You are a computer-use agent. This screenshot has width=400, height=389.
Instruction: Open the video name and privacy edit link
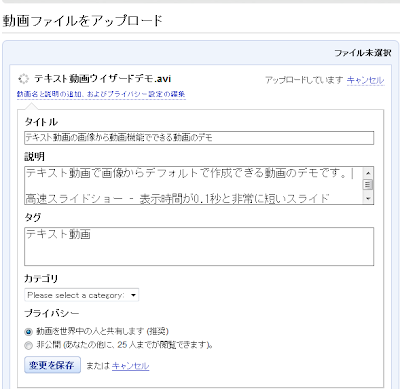click(101, 94)
